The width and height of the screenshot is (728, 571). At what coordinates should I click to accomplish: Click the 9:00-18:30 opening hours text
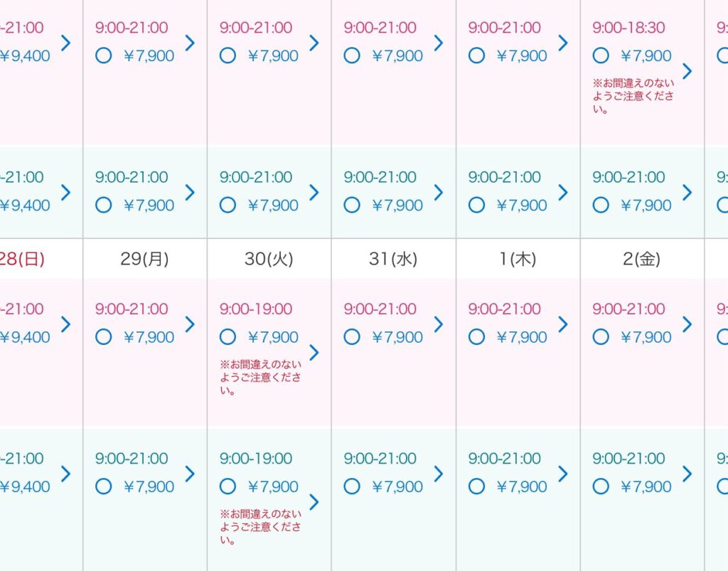(628, 28)
